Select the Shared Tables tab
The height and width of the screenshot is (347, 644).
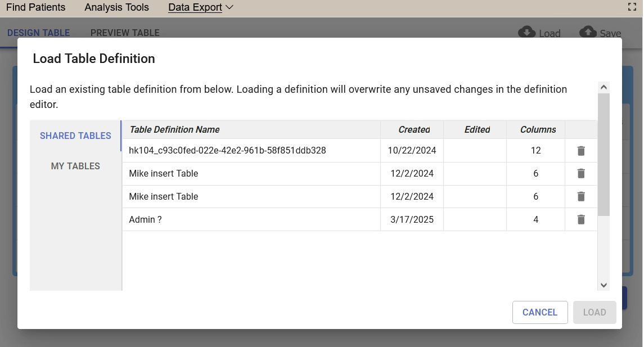[x=75, y=136]
